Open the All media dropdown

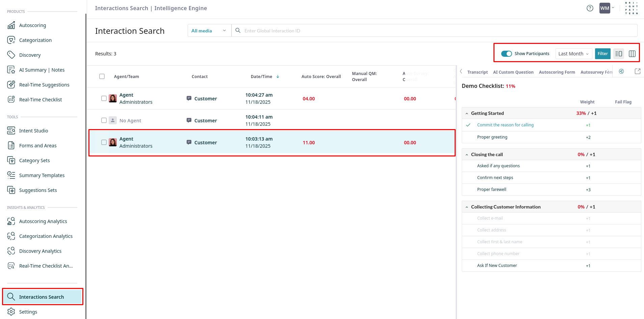[x=209, y=31]
